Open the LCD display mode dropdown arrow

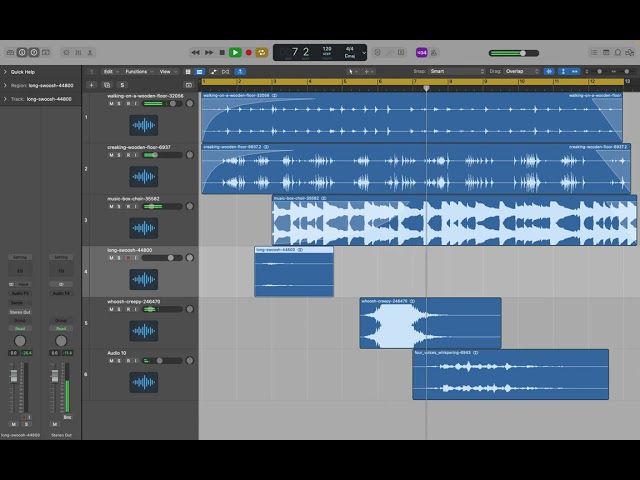[x=364, y=53]
